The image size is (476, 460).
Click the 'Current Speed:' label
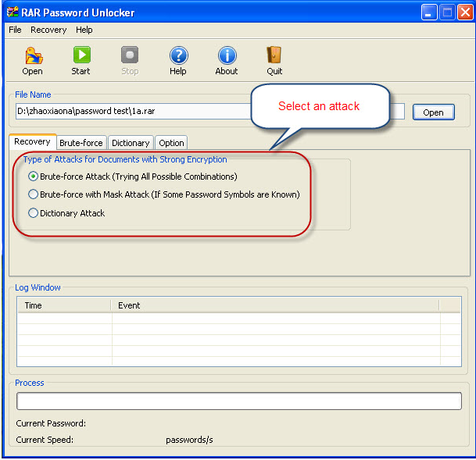pyautogui.click(x=45, y=440)
